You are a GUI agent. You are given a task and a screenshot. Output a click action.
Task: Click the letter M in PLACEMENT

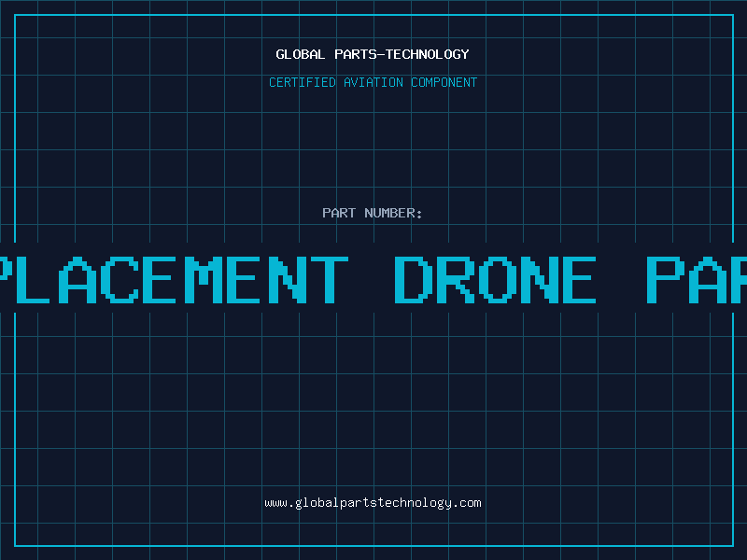[202, 280]
